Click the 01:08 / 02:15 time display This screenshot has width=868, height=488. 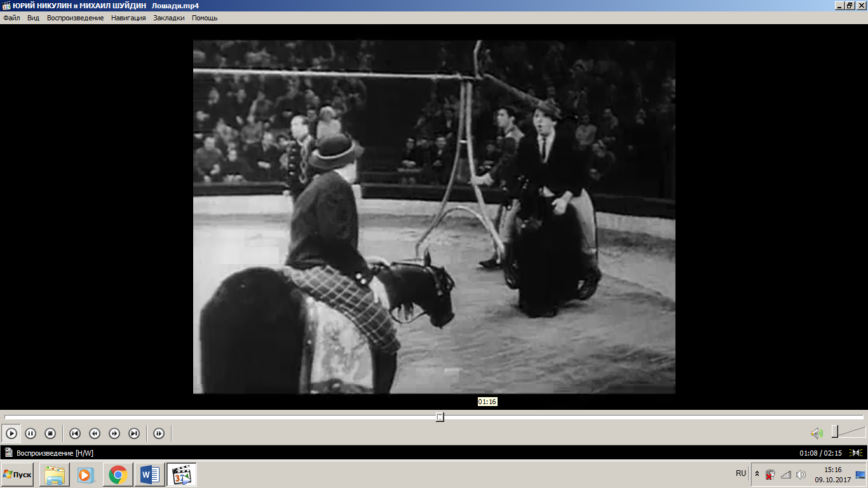point(820,453)
